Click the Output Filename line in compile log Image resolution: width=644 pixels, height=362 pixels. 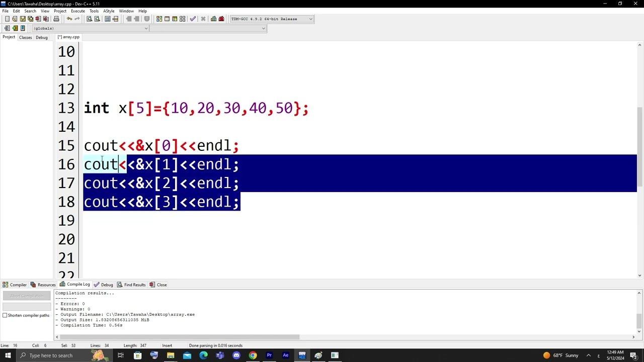click(125, 315)
